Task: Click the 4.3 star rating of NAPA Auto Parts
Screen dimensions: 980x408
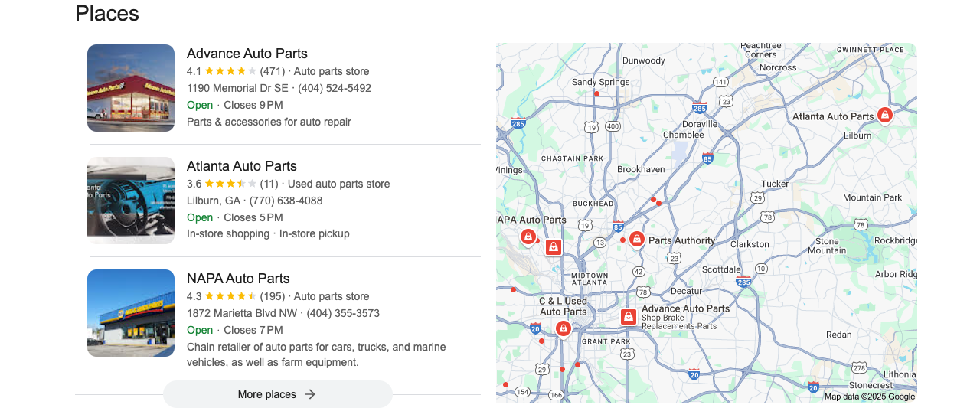Action: click(x=230, y=296)
